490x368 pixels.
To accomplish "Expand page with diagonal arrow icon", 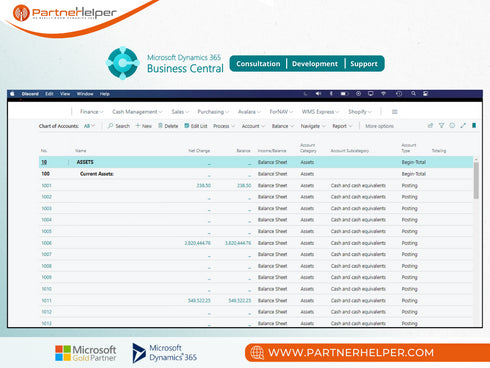I will pyautogui.click(x=463, y=126).
